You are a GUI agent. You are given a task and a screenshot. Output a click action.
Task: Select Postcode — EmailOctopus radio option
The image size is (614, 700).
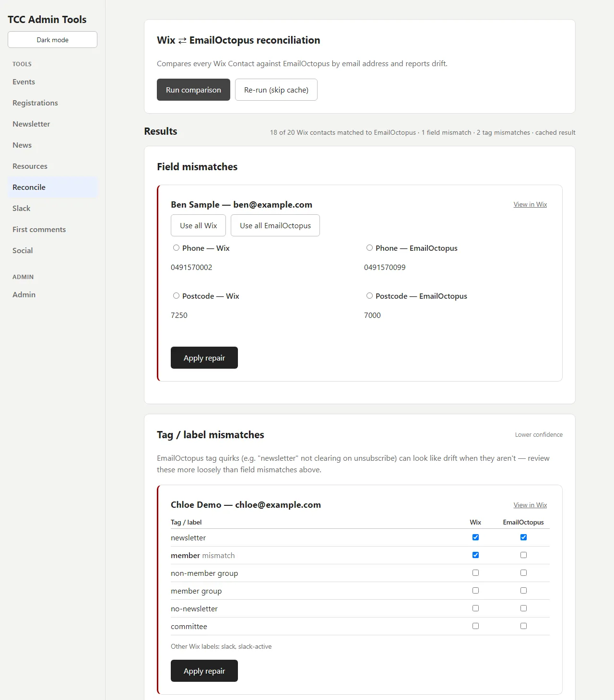[369, 296]
